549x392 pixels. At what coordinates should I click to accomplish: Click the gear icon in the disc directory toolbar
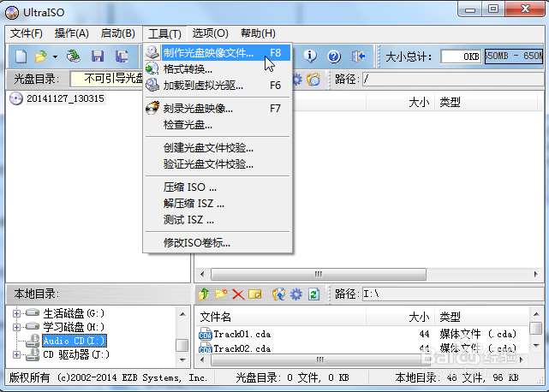297,80
